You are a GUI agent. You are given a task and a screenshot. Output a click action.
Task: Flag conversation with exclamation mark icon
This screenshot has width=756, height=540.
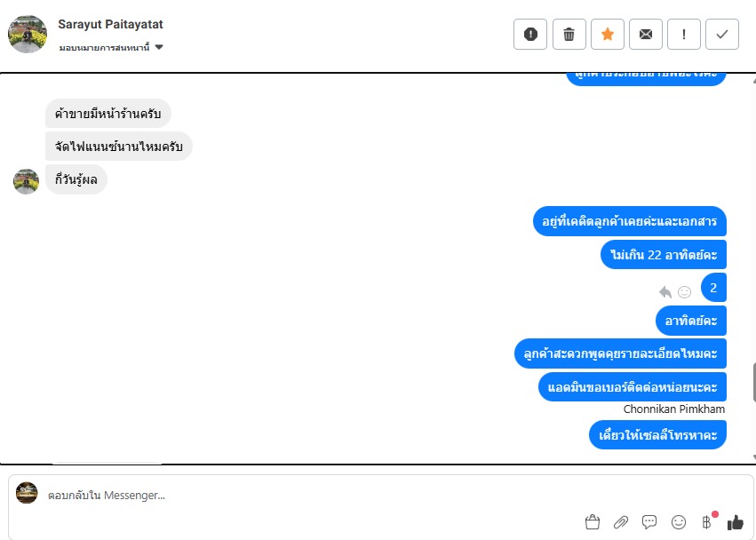coord(684,35)
